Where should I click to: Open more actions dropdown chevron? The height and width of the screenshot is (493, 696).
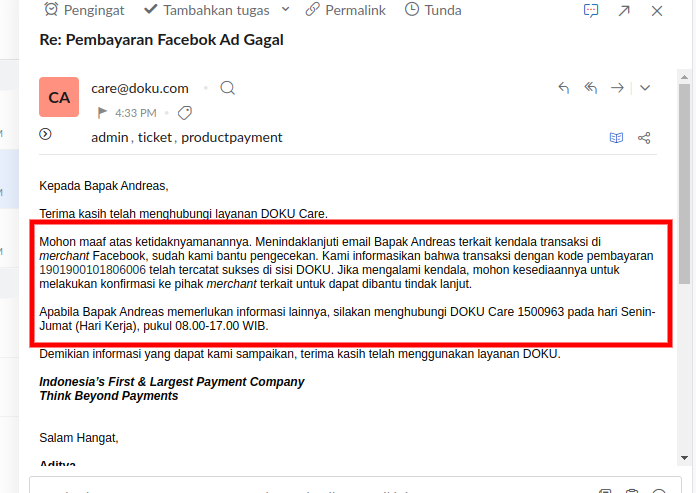click(x=645, y=88)
